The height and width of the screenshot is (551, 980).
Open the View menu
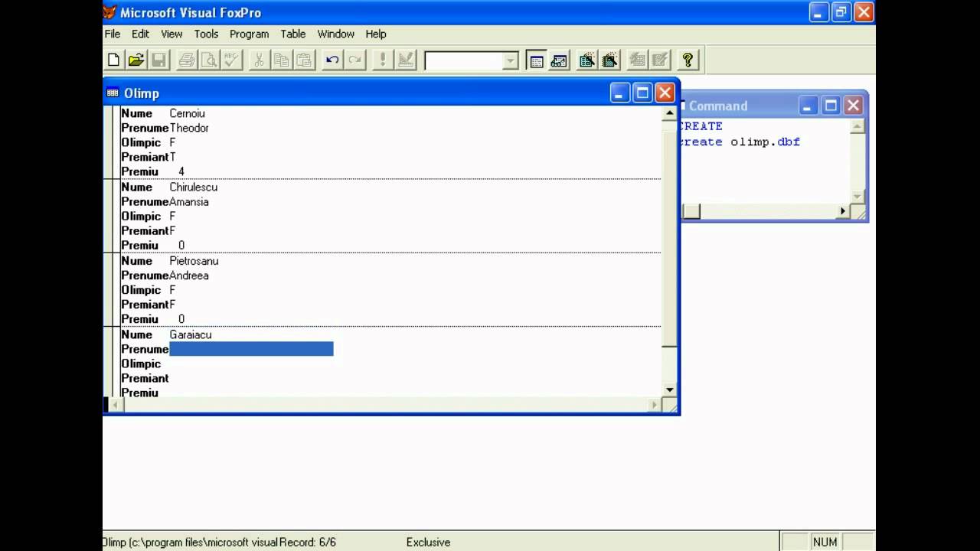pos(171,34)
